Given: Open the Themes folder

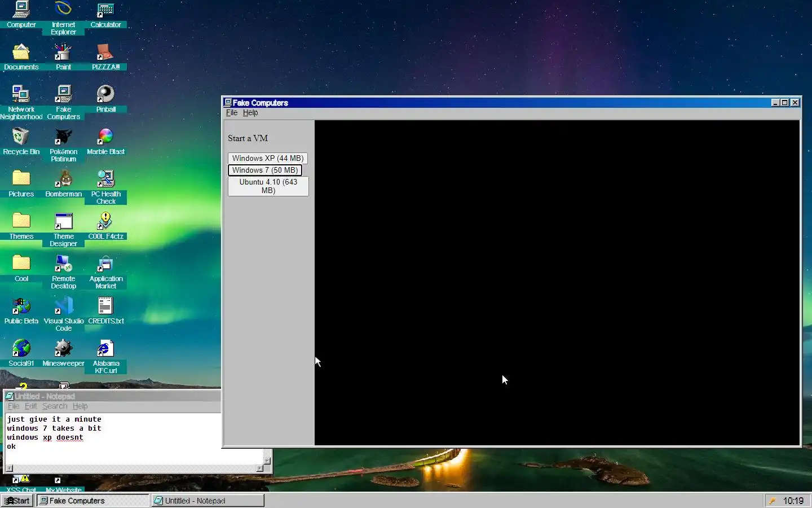Looking at the screenshot, I should [21, 226].
